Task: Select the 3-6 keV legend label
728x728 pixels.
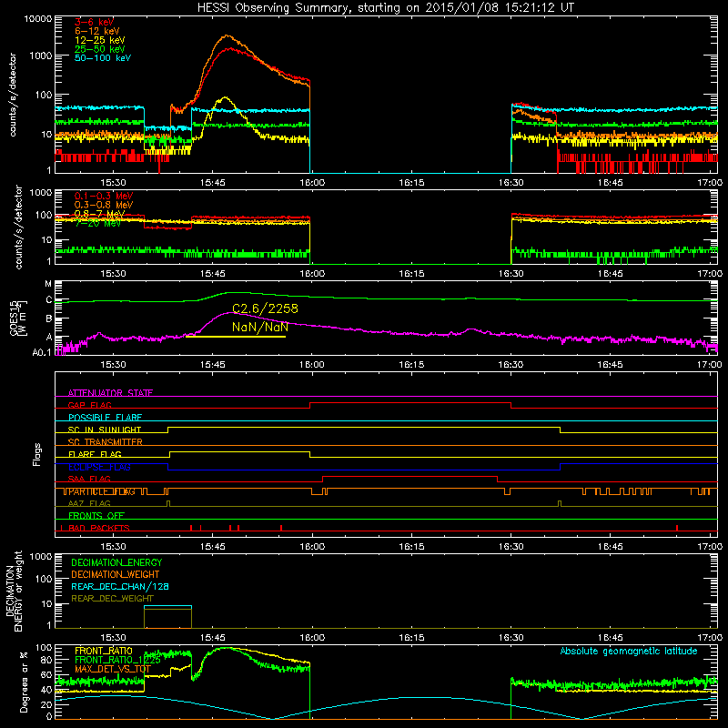Action: 95,22
